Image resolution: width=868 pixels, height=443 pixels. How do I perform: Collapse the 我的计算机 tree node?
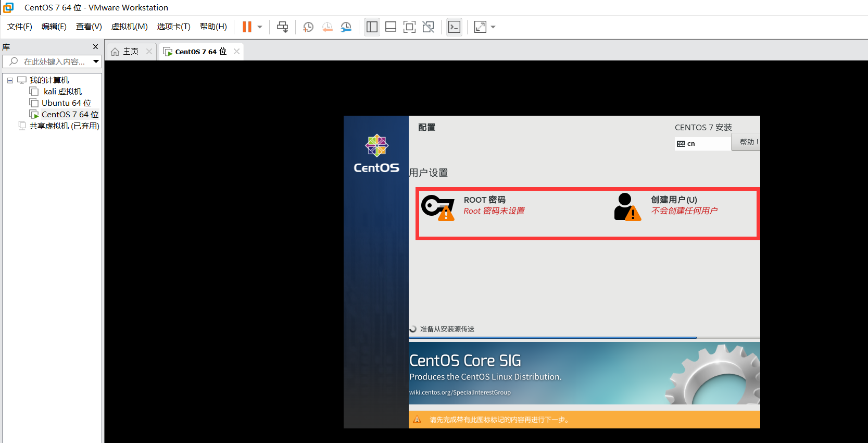(10, 80)
